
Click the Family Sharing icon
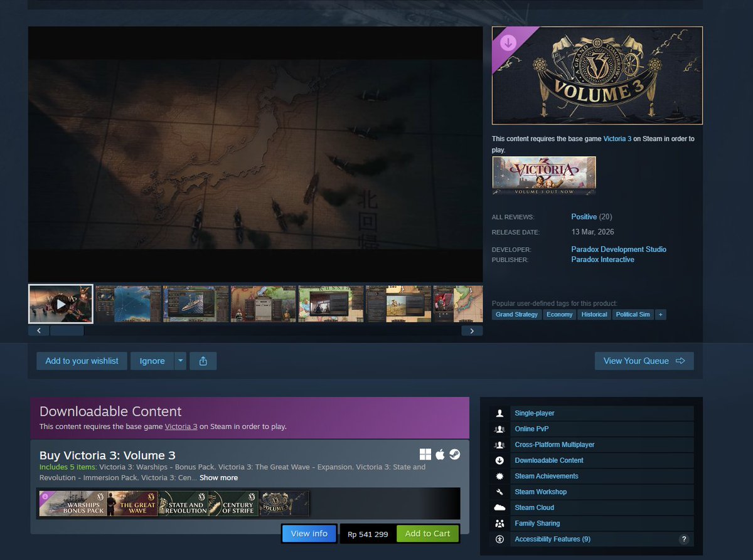click(x=499, y=523)
